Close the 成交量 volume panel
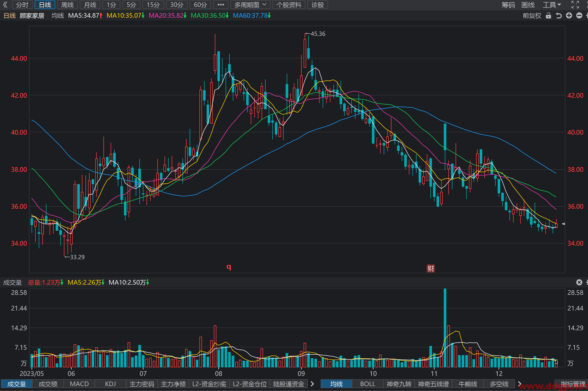The width and height of the screenshot is (588, 391). tap(579, 282)
